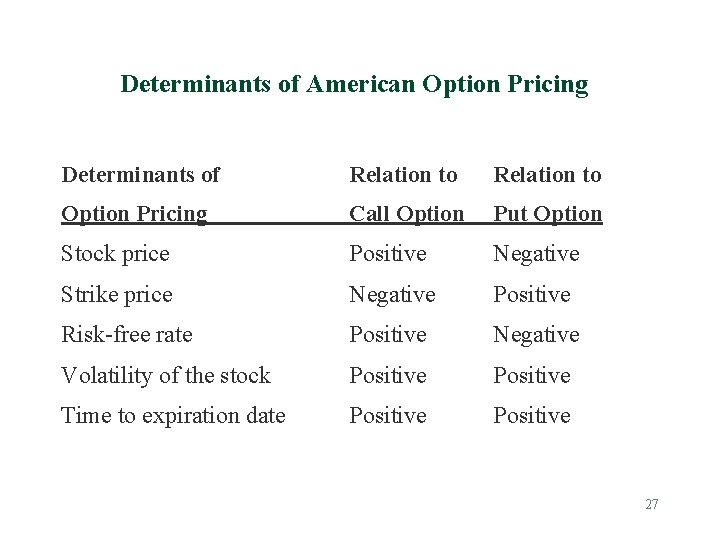Select Positive call value for Volatility row
This screenshot has height=540, width=720.
(x=388, y=376)
